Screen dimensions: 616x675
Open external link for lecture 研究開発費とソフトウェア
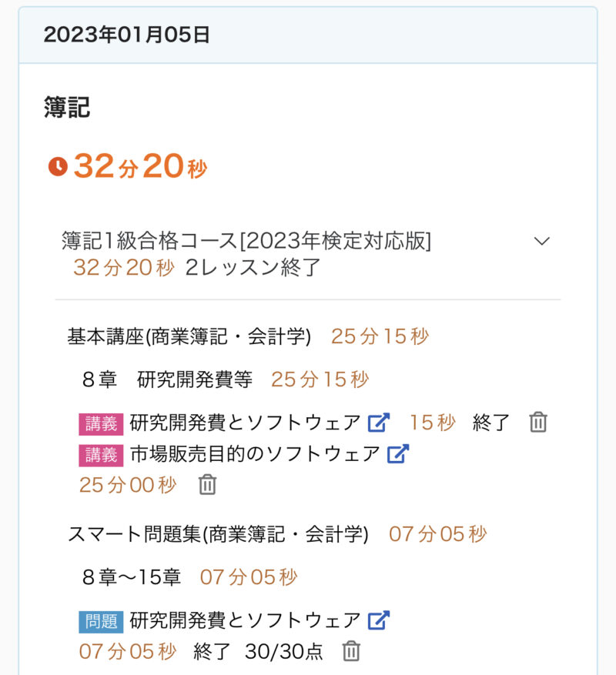click(x=379, y=423)
